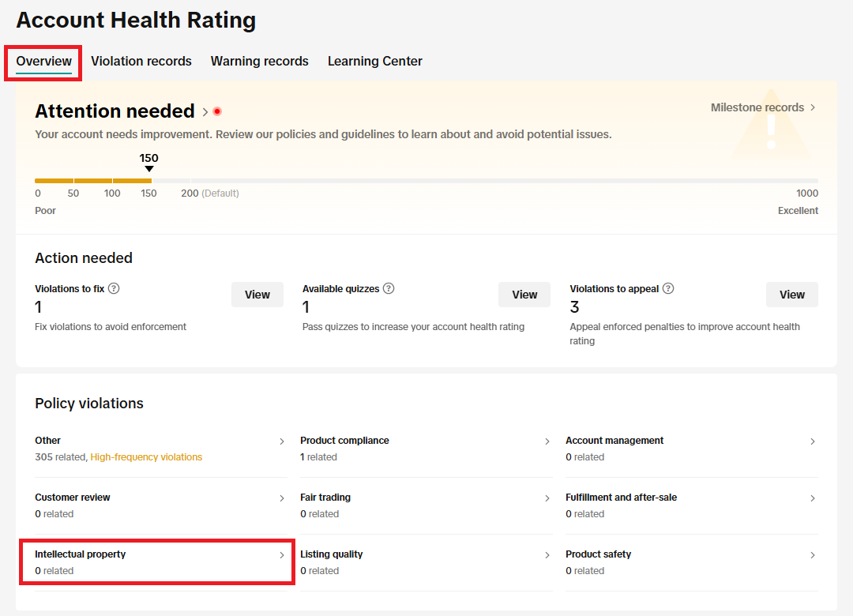The width and height of the screenshot is (853, 616).
Task: Switch to the Violation records tab
Action: (141, 61)
